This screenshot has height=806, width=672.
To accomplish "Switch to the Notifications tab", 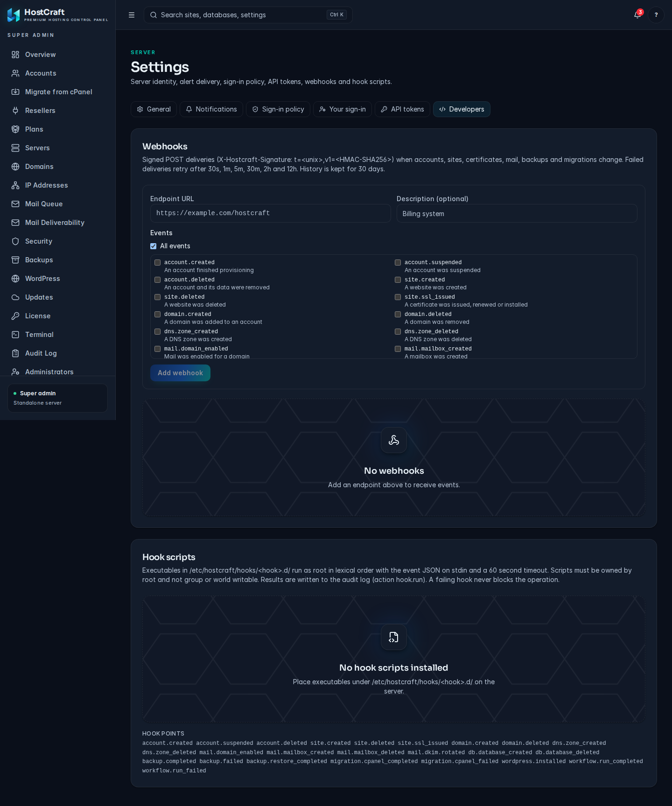I will 211,109.
